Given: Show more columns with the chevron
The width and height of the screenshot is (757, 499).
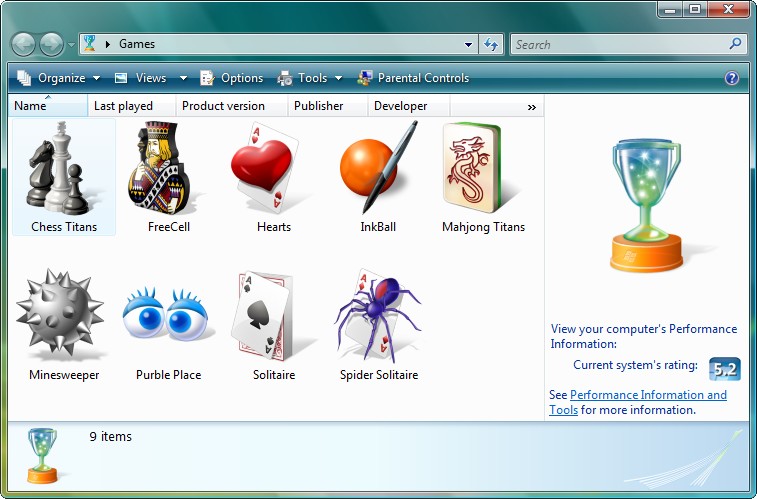Looking at the screenshot, I should tap(532, 107).
